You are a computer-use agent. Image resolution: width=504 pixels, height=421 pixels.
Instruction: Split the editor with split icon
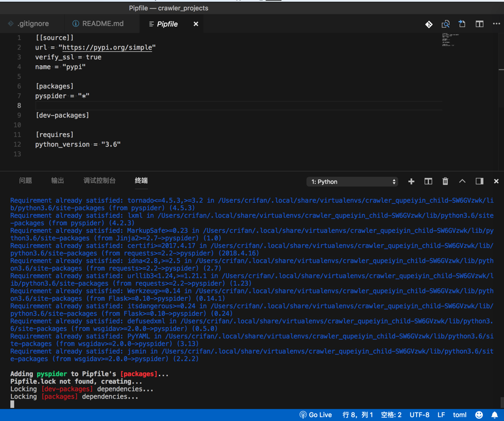click(x=479, y=24)
